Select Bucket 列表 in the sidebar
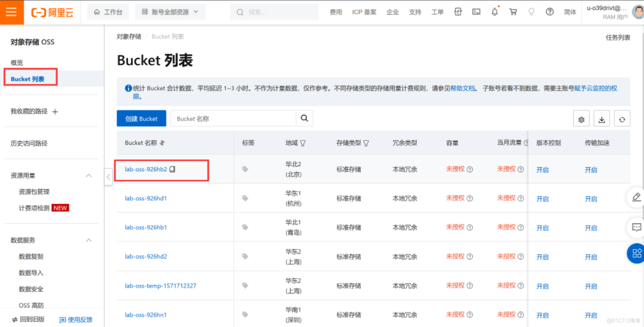This screenshot has width=644, height=327. click(27, 79)
